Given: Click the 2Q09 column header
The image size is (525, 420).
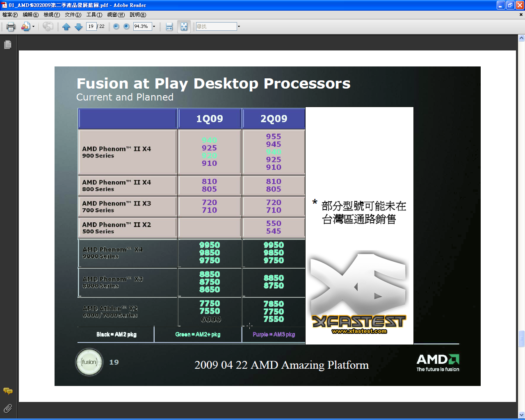Looking at the screenshot, I should (x=274, y=119).
